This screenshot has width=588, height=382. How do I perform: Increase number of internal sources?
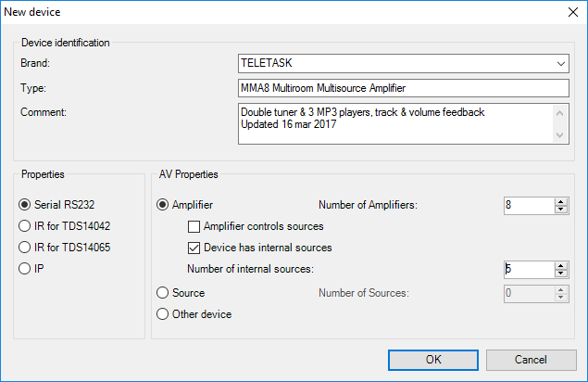pos(560,265)
